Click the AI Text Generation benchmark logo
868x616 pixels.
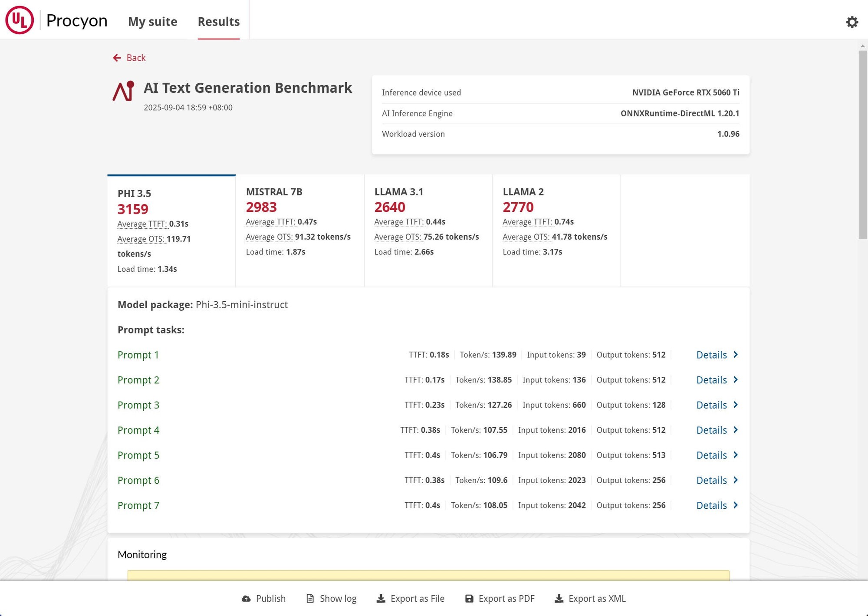click(124, 91)
